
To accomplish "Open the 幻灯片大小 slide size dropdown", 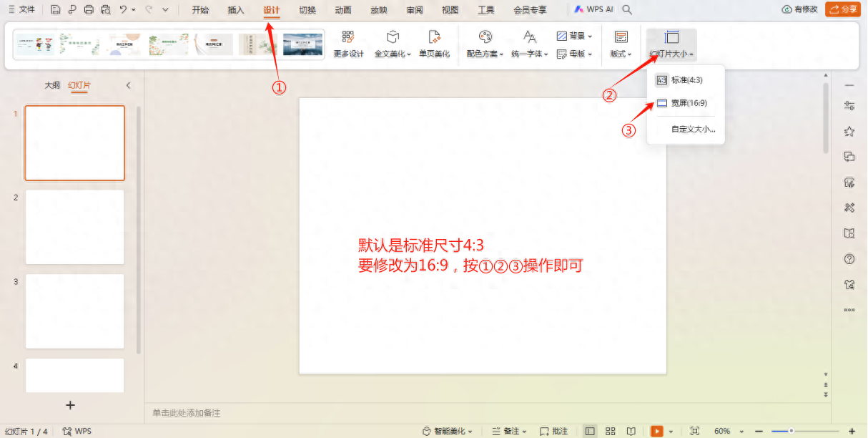I will point(669,44).
